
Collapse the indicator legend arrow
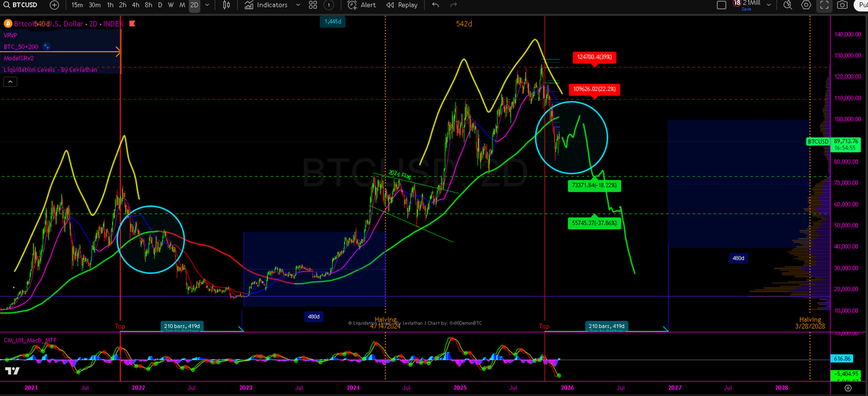coord(9,82)
